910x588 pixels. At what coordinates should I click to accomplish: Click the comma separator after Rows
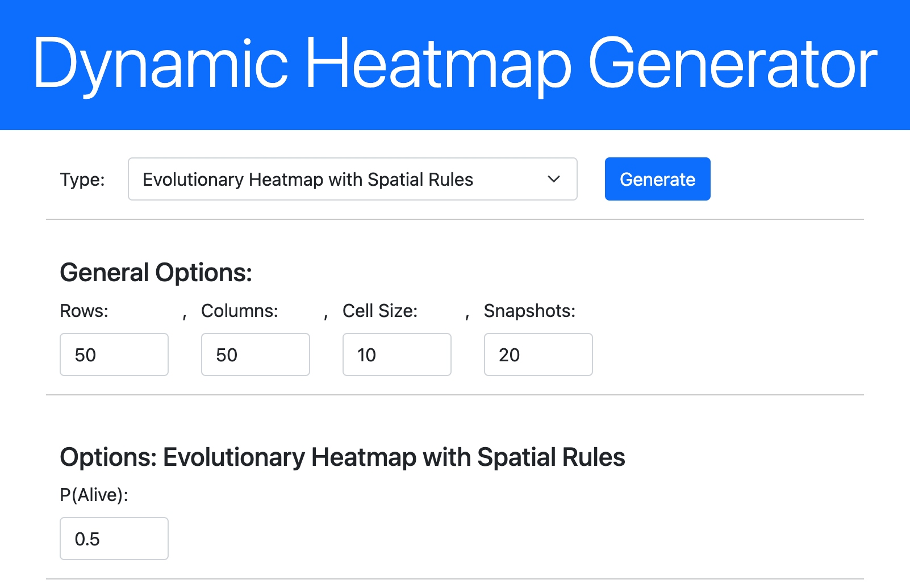click(185, 315)
